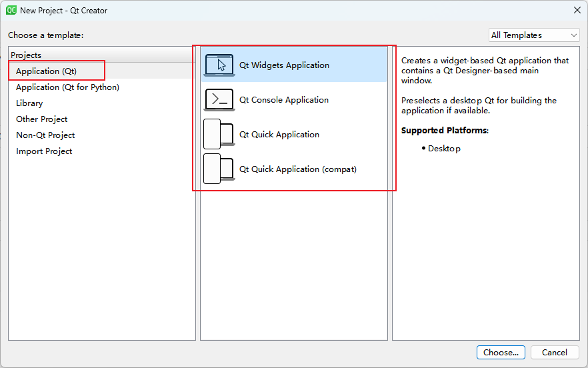The width and height of the screenshot is (588, 368).
Task: Cancel the New Project dialog
Action: [554, 352]
